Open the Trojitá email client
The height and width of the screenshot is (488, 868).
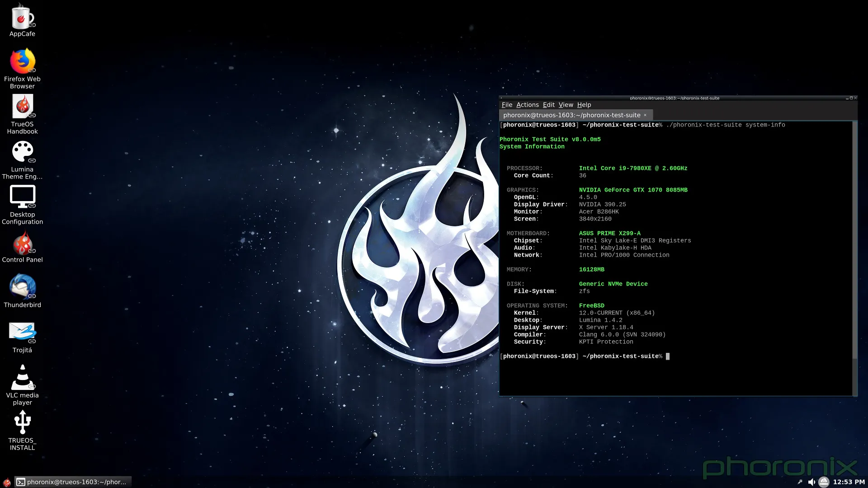(22, 331)
